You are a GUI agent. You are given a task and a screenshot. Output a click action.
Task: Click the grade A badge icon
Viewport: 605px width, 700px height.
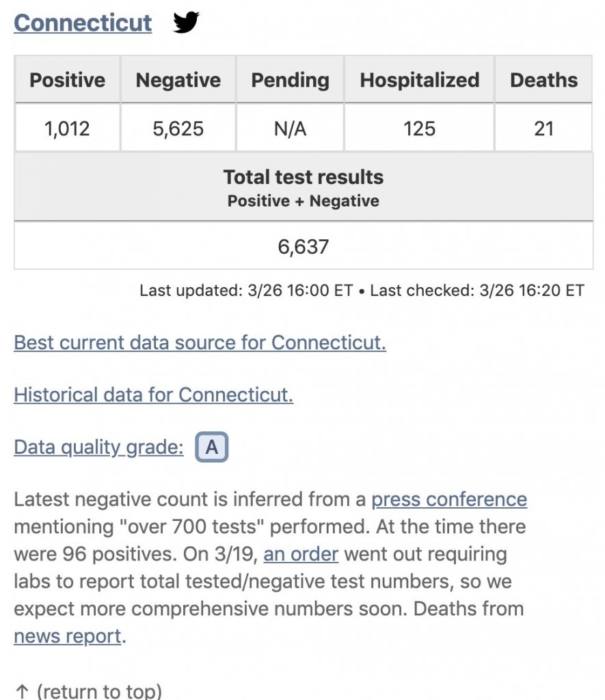click(212, 448)
